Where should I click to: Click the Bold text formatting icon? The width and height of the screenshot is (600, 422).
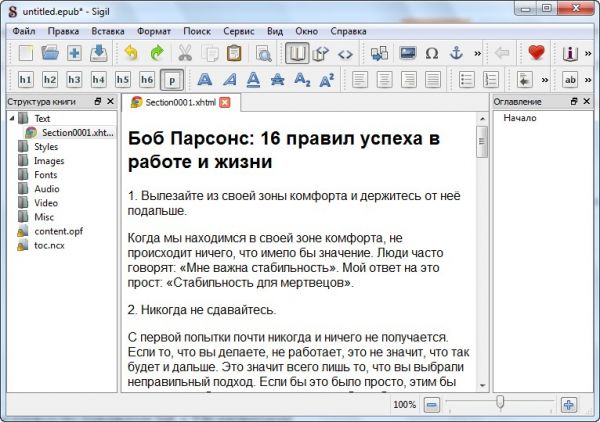pos(205,79)
